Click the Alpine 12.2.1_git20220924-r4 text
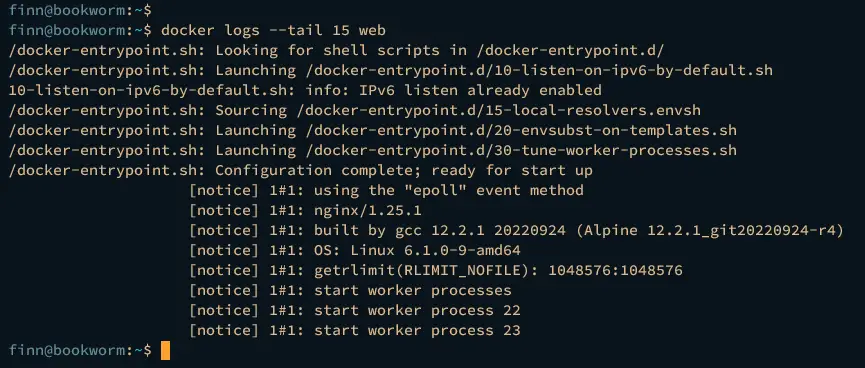865x368 pixels. (710, 231)
